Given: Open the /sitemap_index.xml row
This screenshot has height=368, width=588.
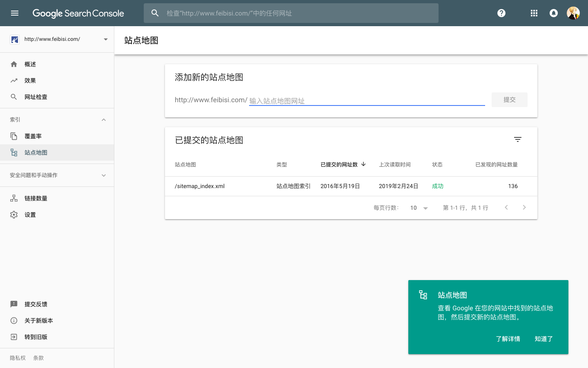Looking at the screenshot, I should (351, 186).
